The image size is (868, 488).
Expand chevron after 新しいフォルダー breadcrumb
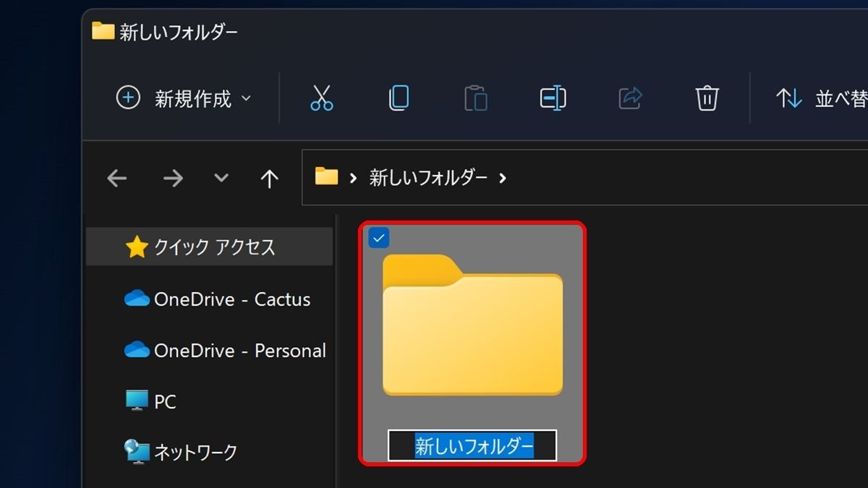click(x=503, y=178)
